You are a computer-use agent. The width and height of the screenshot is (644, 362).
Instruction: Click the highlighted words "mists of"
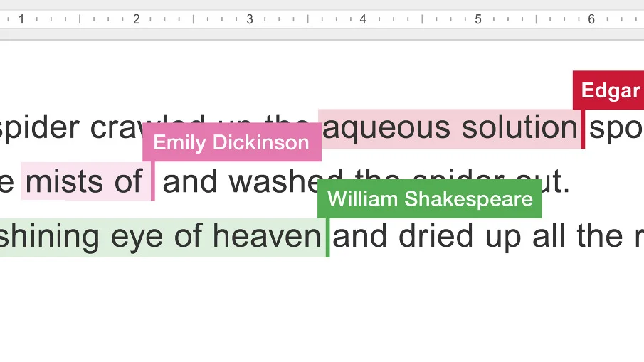(x=84, y=181)
